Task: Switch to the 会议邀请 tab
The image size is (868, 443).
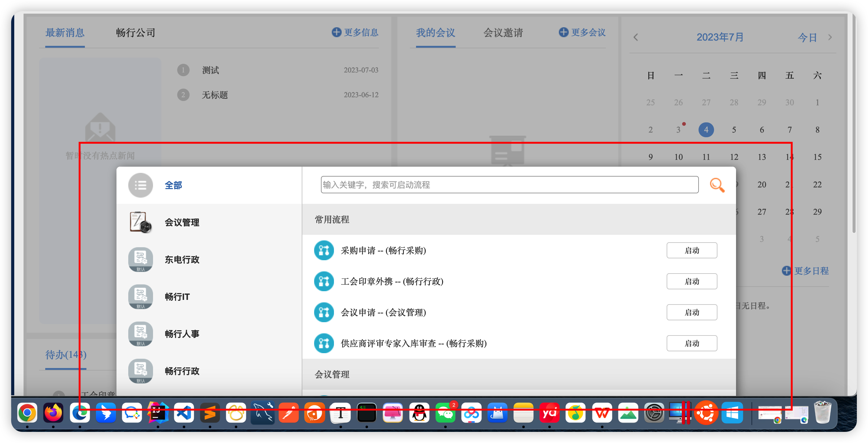Action: [503, 33]
